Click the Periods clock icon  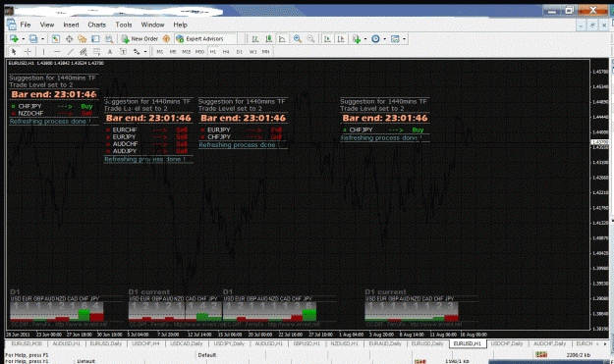tap(375, 38)
